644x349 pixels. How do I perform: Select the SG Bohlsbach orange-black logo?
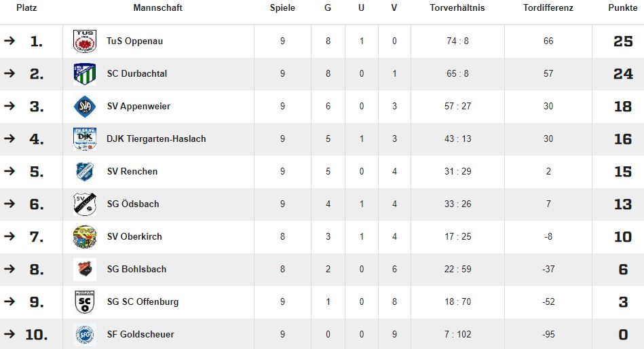(85, 270)
